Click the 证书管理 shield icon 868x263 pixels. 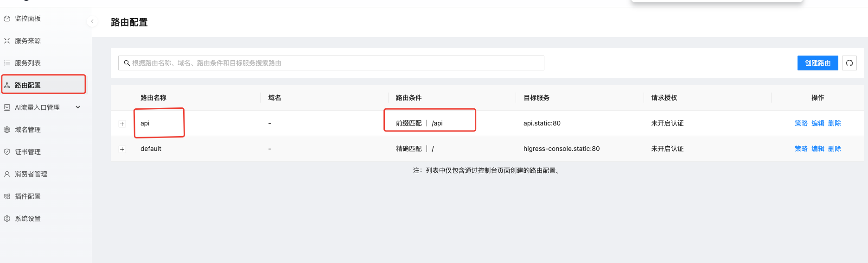[x=7, y=152]
